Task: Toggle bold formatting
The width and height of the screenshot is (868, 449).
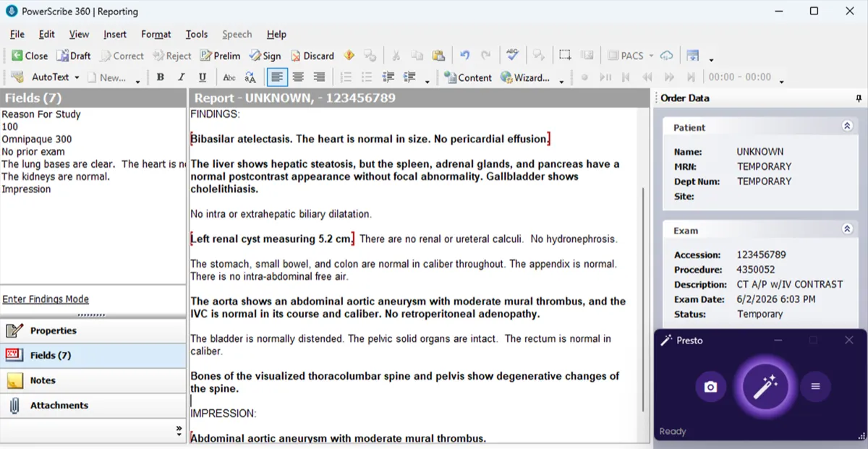Action: [x=160, y=77]
